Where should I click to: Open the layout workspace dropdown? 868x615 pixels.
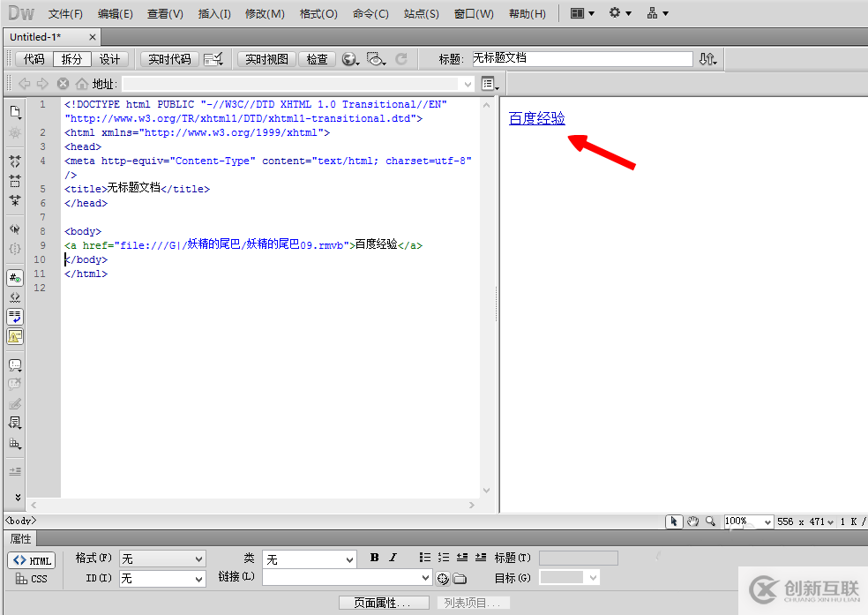tap(582, 13)
